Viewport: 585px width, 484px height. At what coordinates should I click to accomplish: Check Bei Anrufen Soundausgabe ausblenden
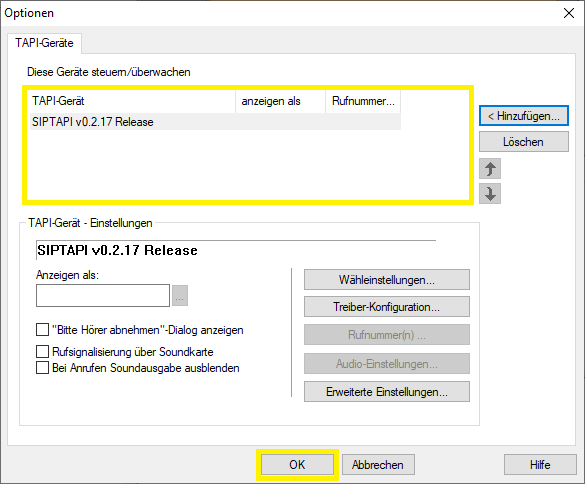(42, 368)
